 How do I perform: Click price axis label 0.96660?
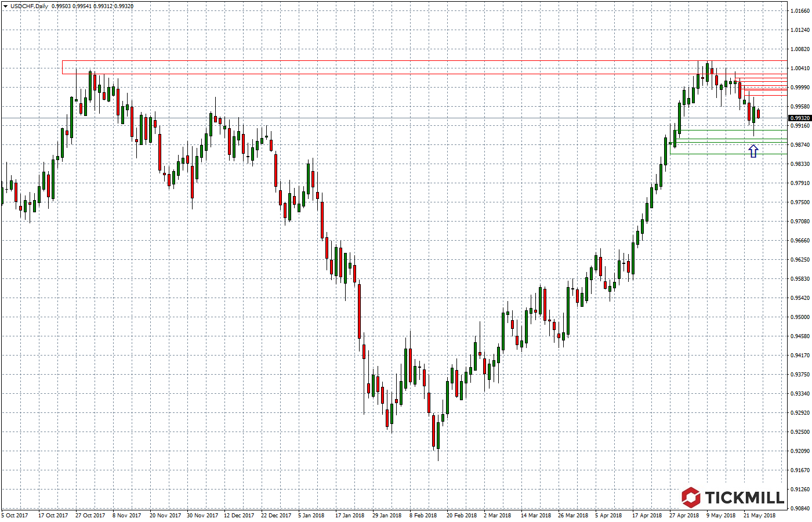(x=800, y=241)
